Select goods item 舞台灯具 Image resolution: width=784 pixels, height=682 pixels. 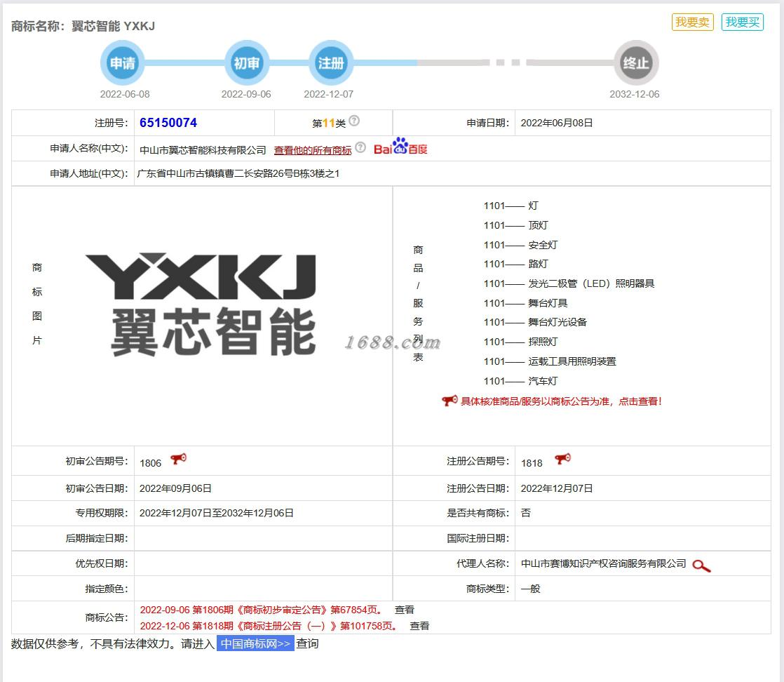point(548,303)
